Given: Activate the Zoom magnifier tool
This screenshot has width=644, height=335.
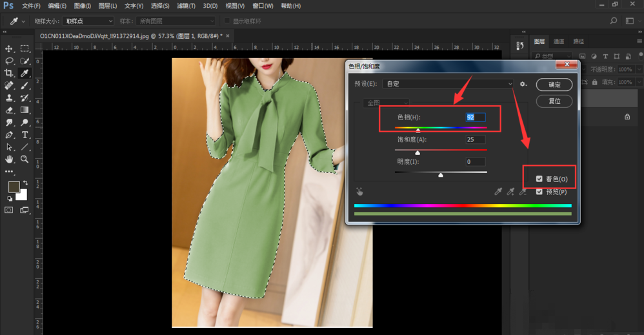Looking at the screenshot, I should (x=25, y=159).
